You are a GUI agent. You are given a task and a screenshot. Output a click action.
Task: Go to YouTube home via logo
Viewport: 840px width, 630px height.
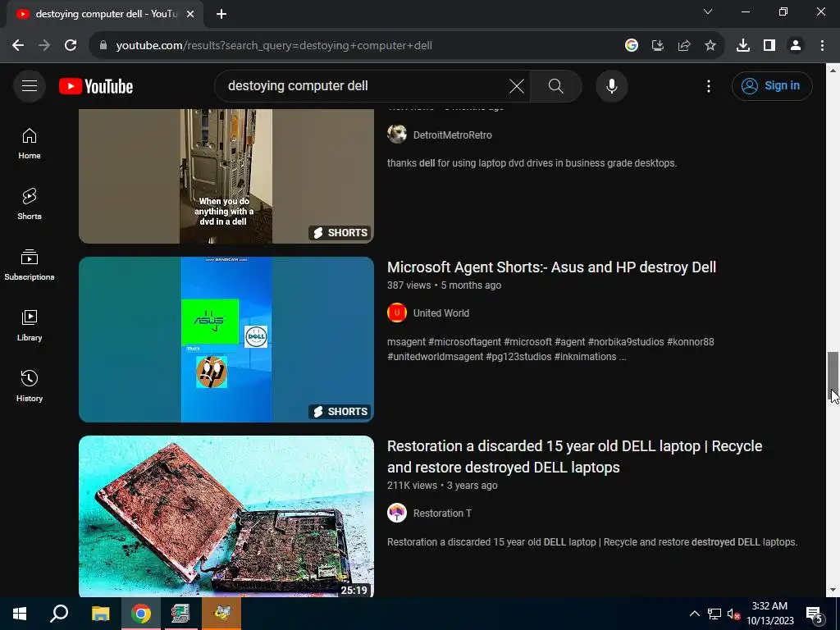pyautogui.click(x=96, y=86)
